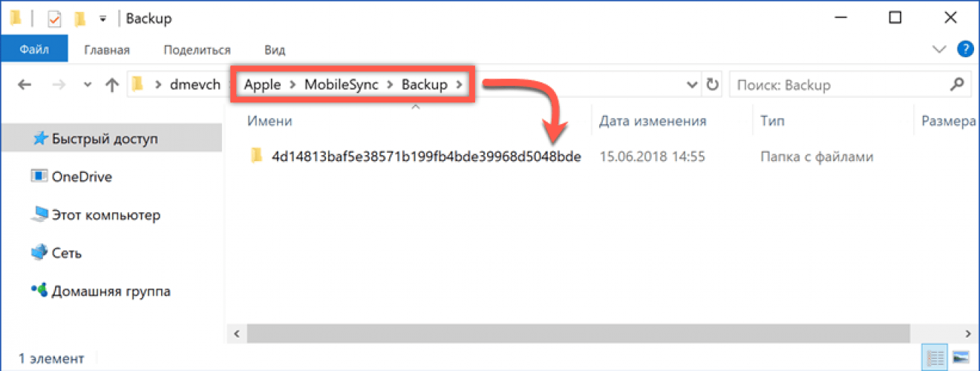Viewport: 980px width, 371px height.
Task: Click the Refresh icon in the address bar
Action: pyautogui.click(x=713, y=85)
